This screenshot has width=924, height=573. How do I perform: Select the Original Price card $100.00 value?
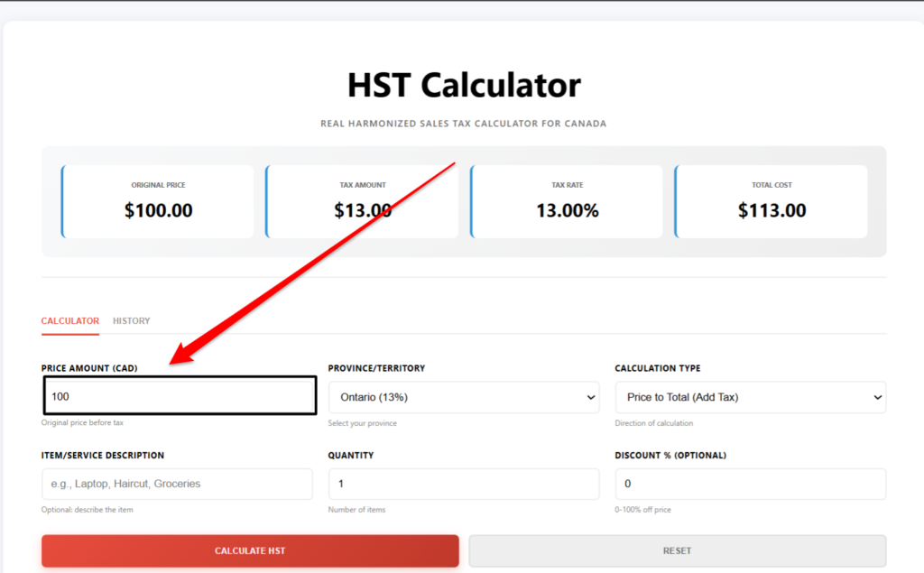coord(159,210)
